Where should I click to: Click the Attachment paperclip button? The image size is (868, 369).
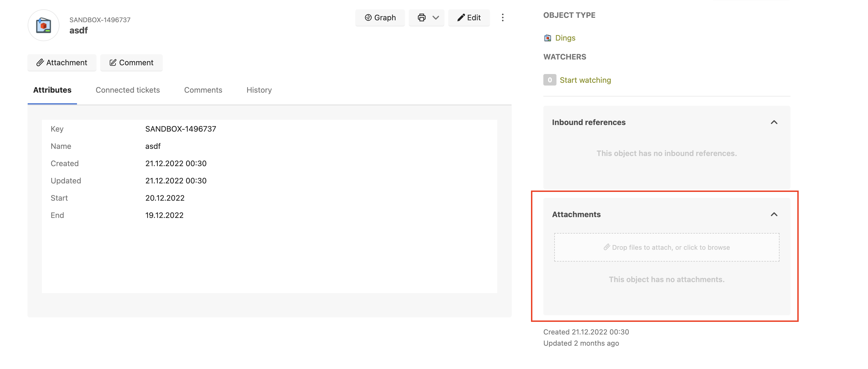pos(62,63)
